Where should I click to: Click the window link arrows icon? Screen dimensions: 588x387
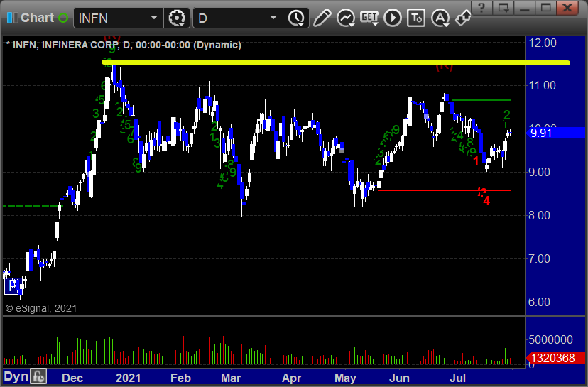(463, 18)
